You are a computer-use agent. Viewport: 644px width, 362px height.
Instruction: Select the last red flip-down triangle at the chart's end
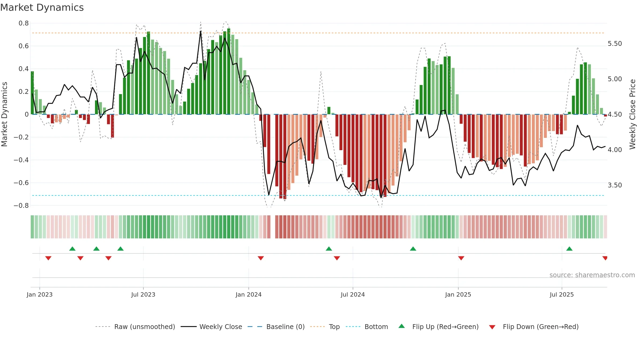[x=605, y=258]
